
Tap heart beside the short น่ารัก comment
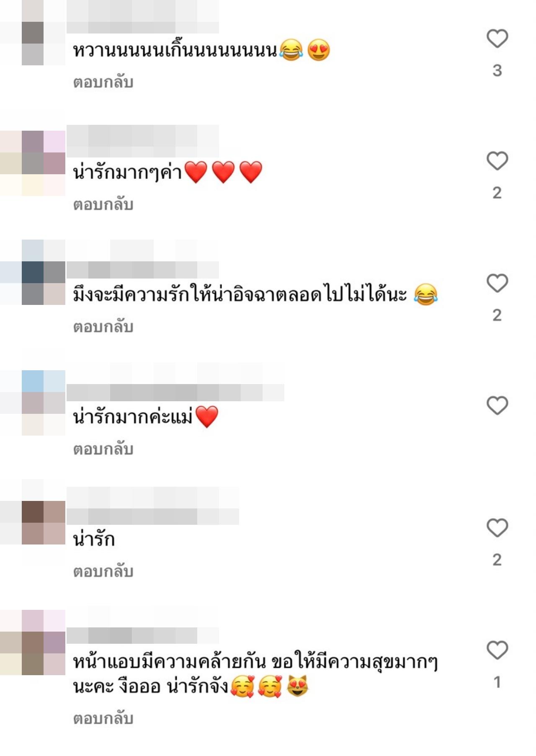497,528
